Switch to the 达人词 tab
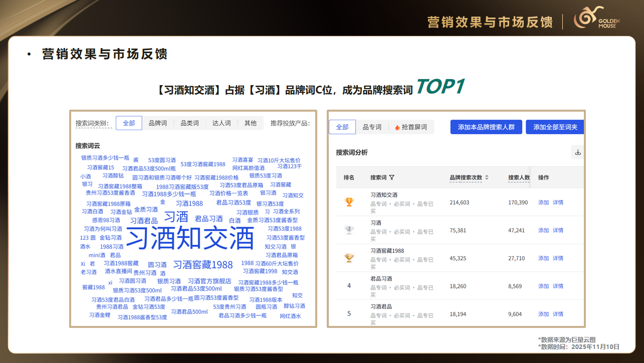 pyautogui.click(x=222, y=123)
